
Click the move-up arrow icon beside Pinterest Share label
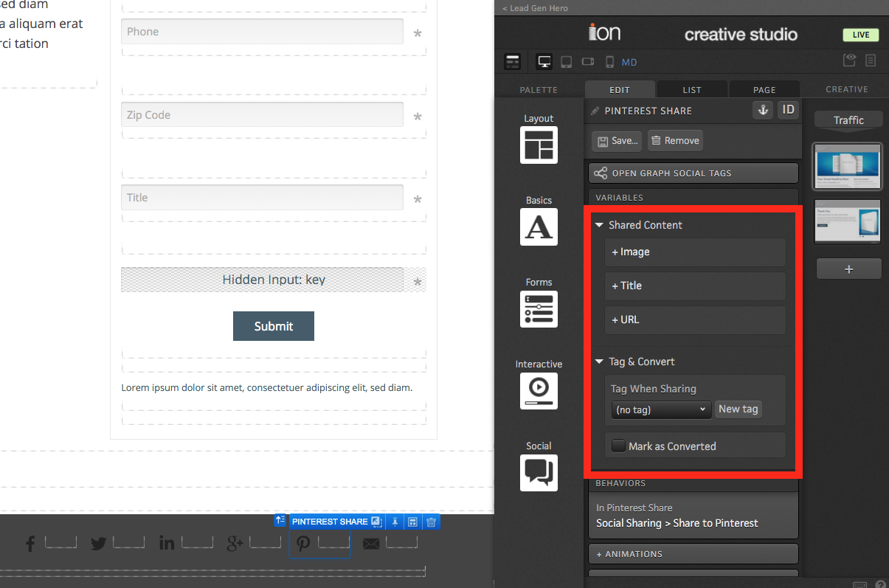280,520
